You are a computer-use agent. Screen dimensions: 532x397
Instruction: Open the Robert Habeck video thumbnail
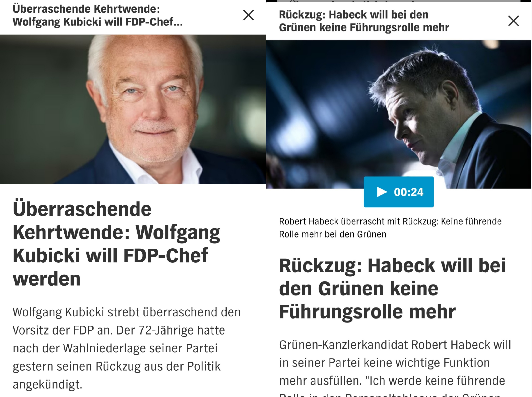click(399, 114)
